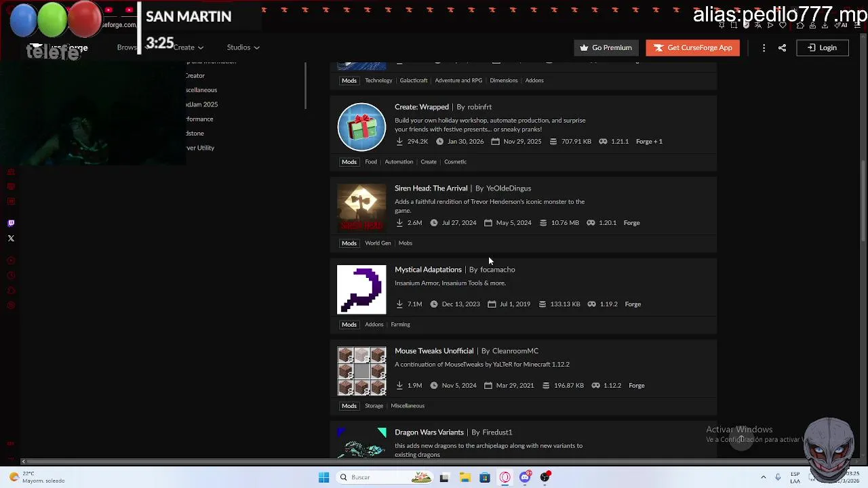Open the three-dot more options menu
Screen dimensions: 868x488
point(764,47)
